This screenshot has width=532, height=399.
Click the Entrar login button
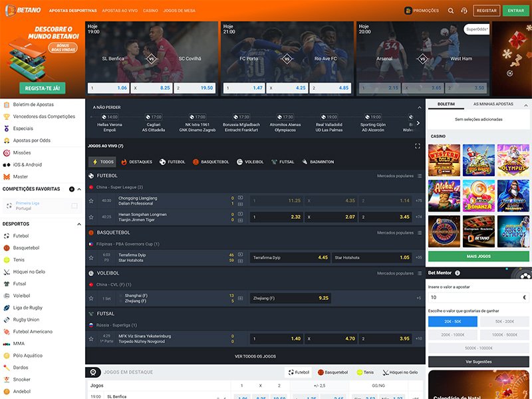(516, 11)
